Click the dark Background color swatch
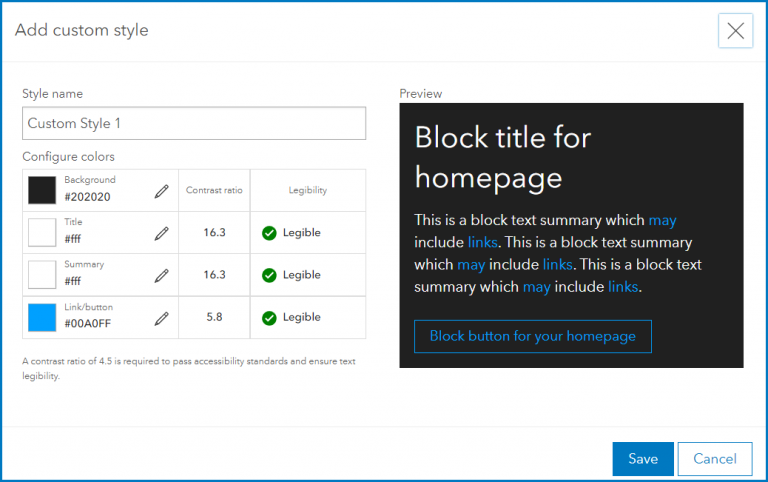The height and width of the screenshot is (482, 768). coord(42,190)
